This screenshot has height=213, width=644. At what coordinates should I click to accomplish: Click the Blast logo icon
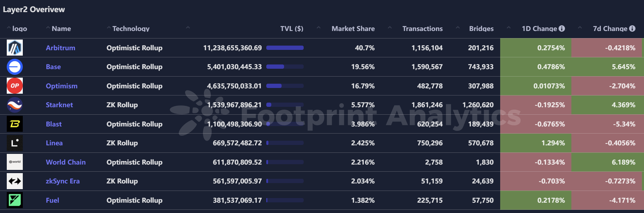point(14,124)
